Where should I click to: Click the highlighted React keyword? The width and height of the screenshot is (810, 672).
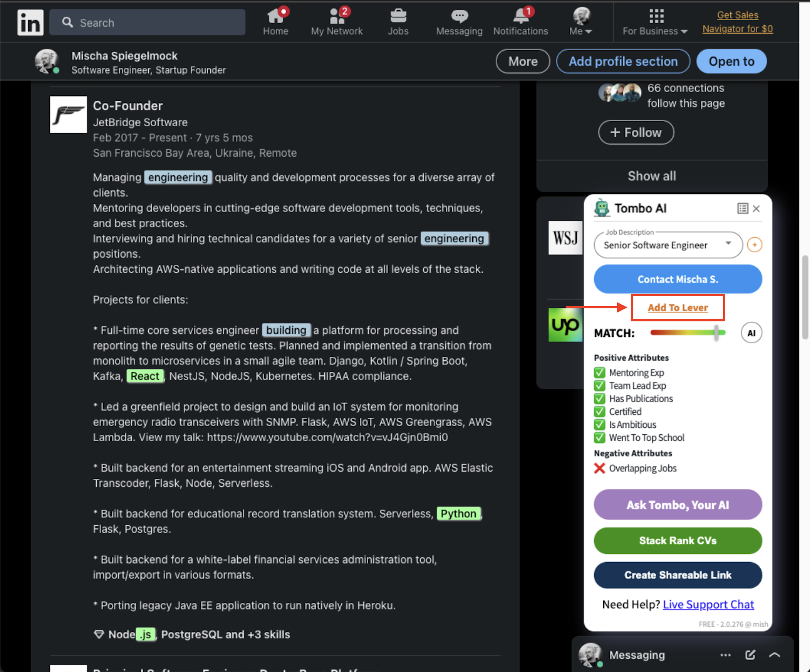pyautogui.click(x=145, y=376)
